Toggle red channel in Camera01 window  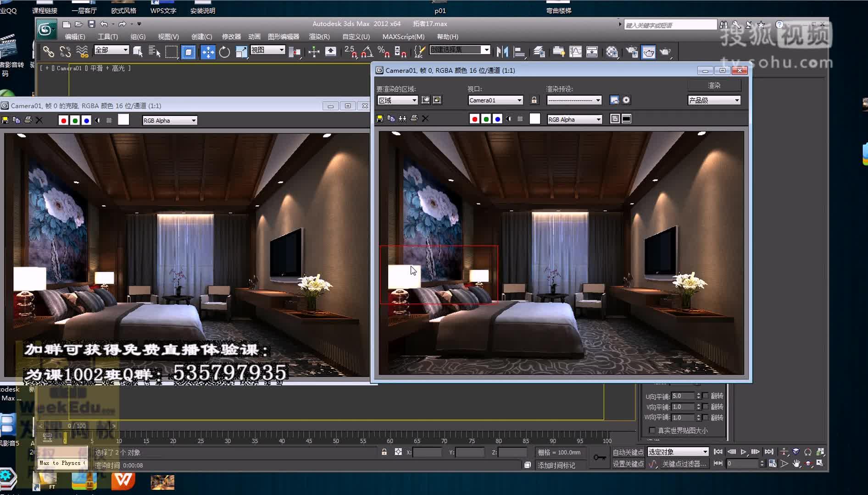point(475,119)
